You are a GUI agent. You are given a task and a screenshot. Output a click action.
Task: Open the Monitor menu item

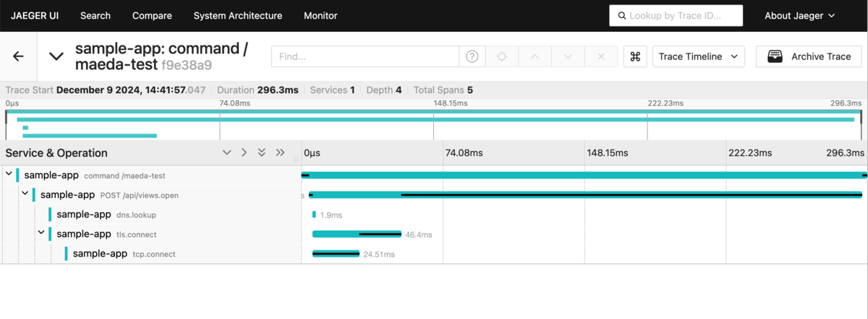pyautogui.click(x=320, y=15)
